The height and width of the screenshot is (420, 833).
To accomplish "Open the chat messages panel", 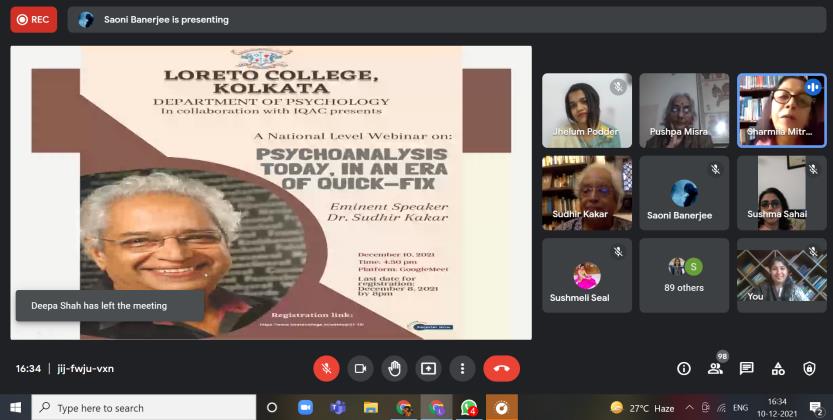I will pyautogui.click(x=746, y=368).
